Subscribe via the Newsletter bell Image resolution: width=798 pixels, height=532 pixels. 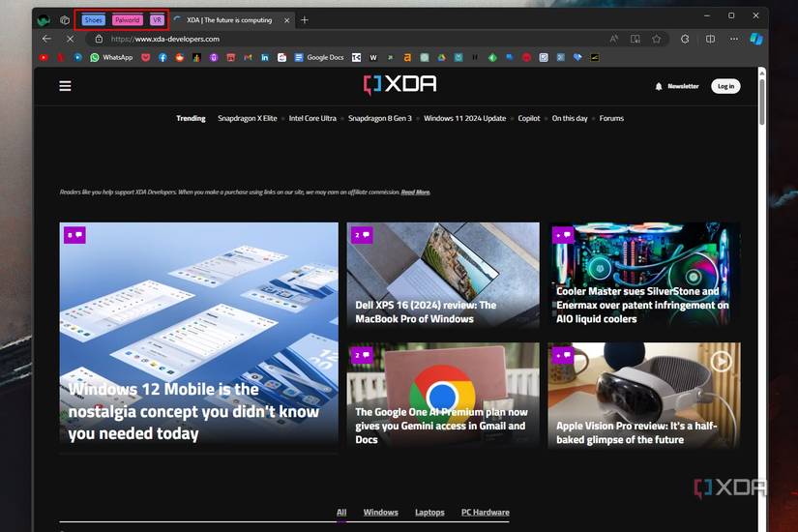(x=677, y=86)
